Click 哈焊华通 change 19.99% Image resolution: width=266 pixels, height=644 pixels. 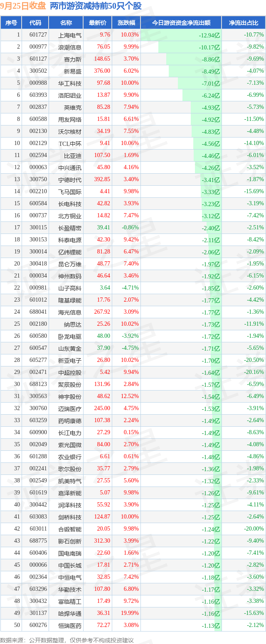tap(130, 613)
